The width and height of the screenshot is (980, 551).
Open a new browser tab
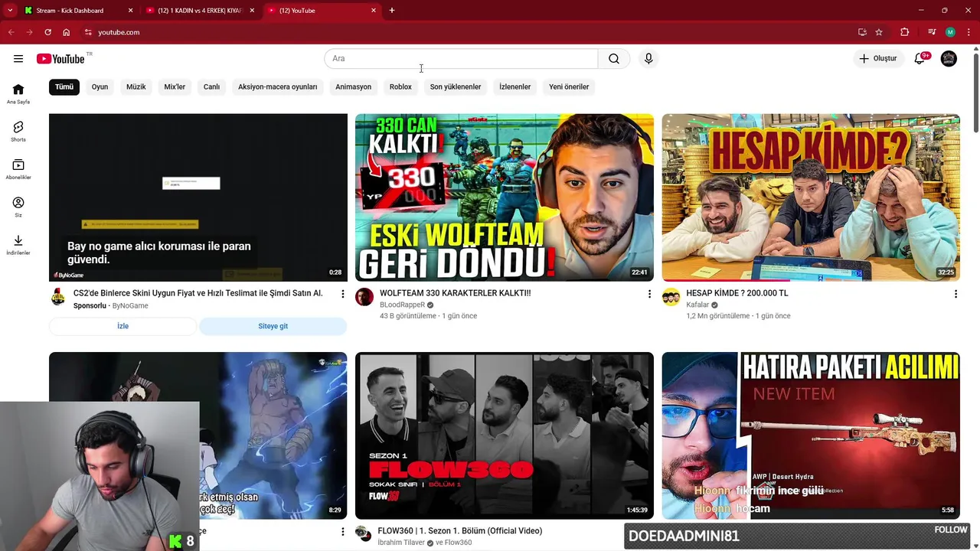[392, 11]
